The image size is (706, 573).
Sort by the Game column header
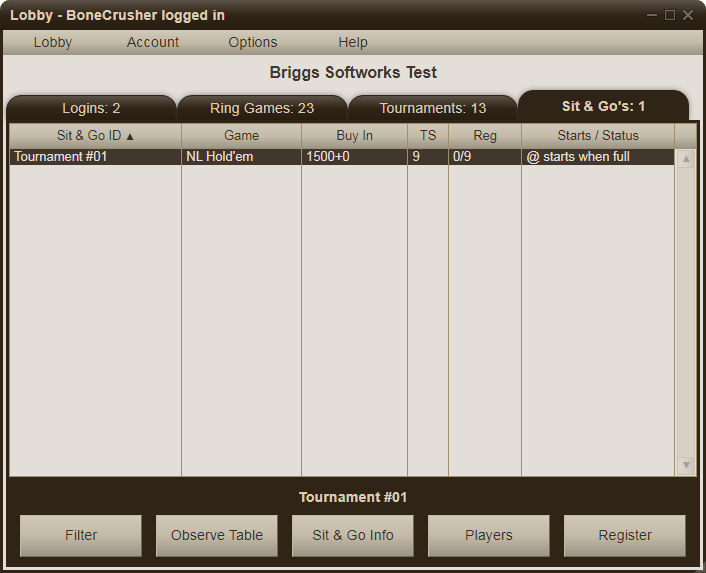pyautogui.click(x=241, y=135)
